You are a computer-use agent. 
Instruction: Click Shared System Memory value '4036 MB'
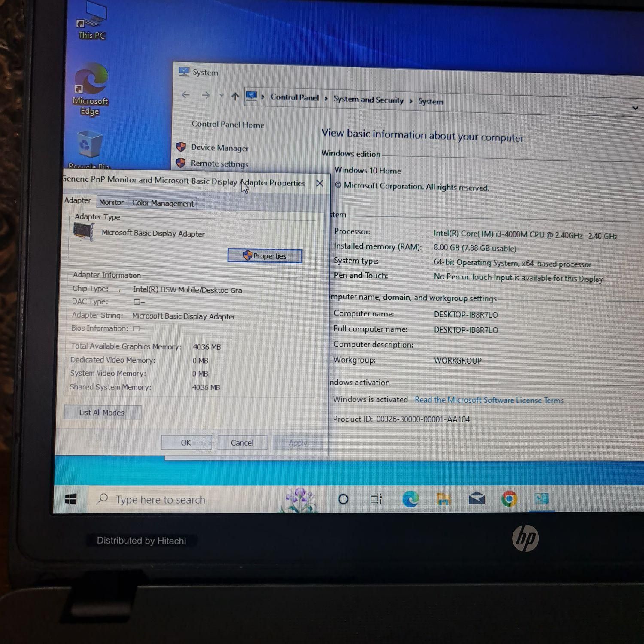206,387
